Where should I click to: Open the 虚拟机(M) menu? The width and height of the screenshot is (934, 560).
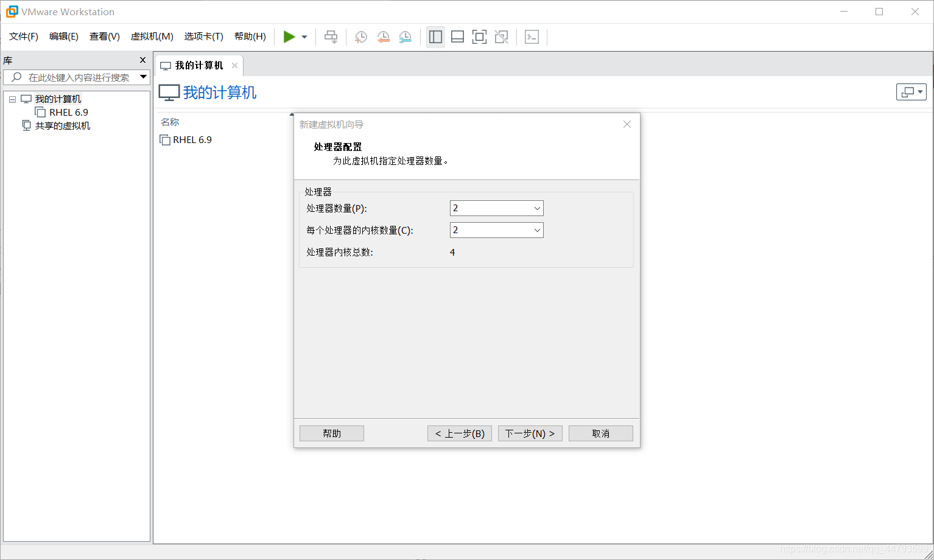[x=152, y=37]
